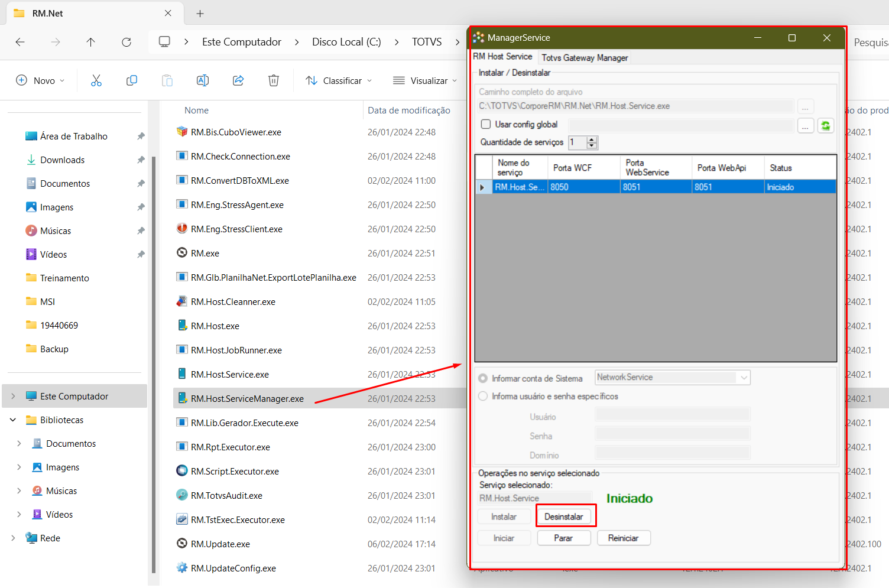This screenshot has height=588, width=889.
Task: Go up one folder with the up arrow
Action: (x=90, y=42)
